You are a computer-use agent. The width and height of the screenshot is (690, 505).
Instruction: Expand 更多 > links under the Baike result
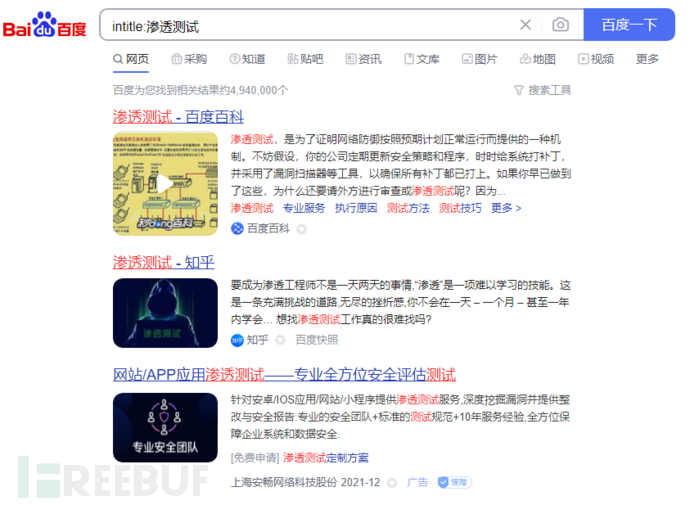506,208
